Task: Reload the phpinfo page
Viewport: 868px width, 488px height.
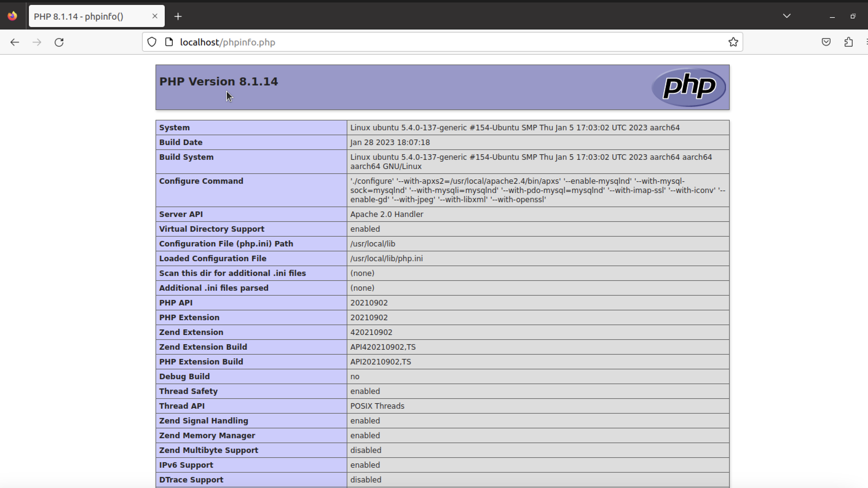Action: point(59,42)
